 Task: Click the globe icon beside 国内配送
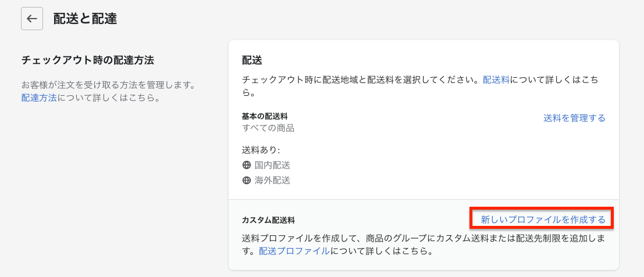pos(247,166)
